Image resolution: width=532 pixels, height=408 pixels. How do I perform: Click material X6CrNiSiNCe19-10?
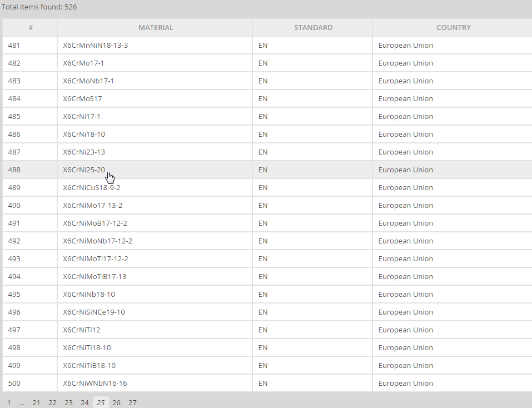point(94,312)
